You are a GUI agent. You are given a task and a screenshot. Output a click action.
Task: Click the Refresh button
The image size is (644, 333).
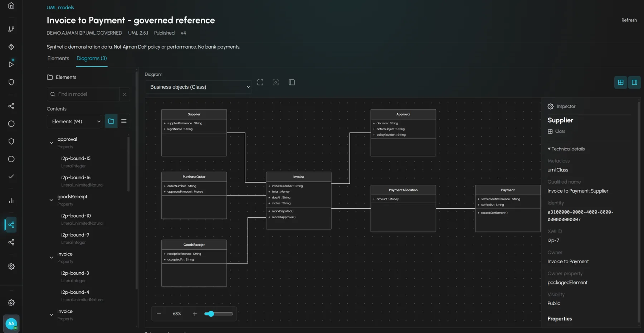coord(629,20)
